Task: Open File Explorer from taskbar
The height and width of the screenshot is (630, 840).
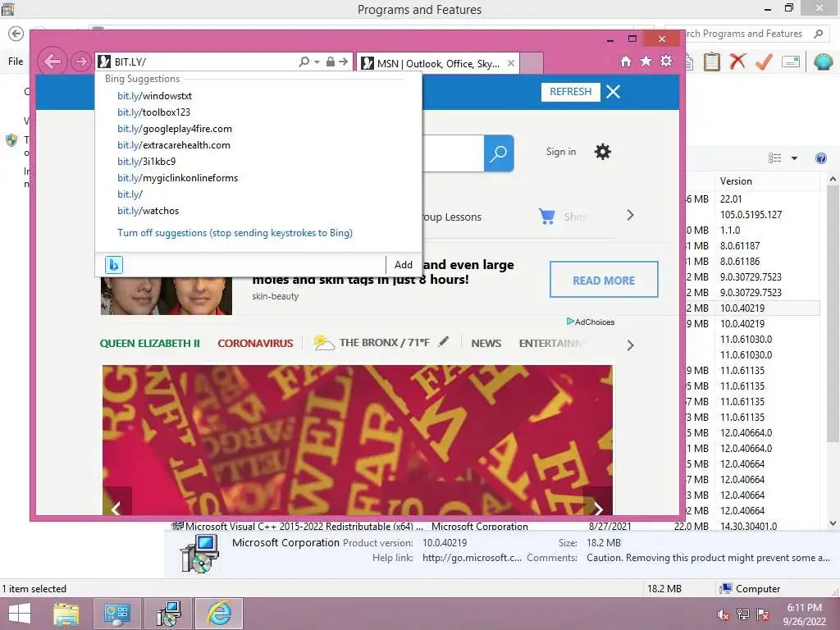Action: 66,614
